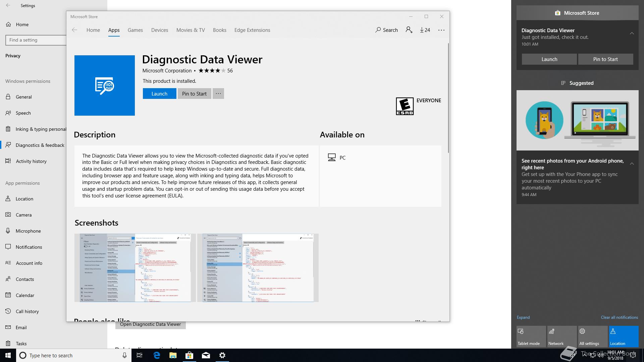Open the Books tab
Screen dimensions: 644x362
pyautogui.click(x=220, y=30)
